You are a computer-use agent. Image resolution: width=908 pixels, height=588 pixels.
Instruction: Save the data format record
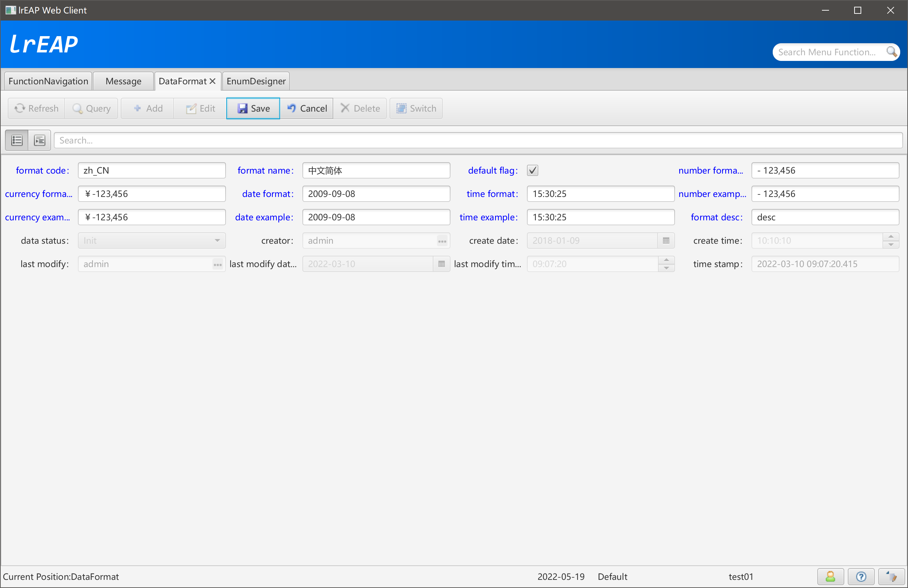tap(253, 108)
